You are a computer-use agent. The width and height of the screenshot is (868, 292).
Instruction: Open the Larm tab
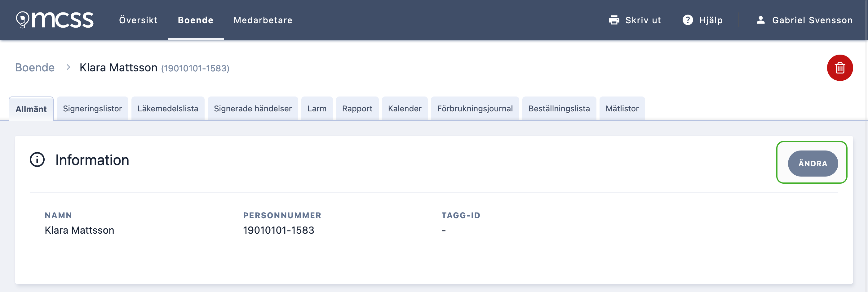[x=317, y=109]
